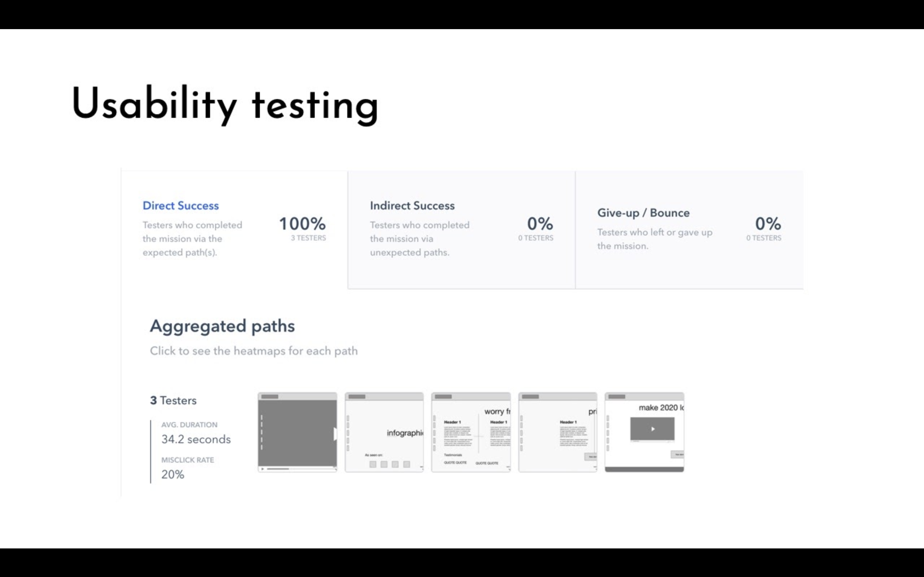Open fourth path thumbnail with single Header 1
924x577 pixels.
pyautogui.click(x=557, y=432)
